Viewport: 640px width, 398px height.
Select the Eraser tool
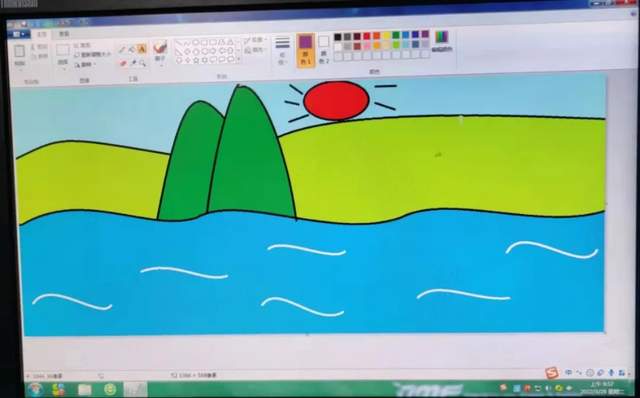[123, 63]
